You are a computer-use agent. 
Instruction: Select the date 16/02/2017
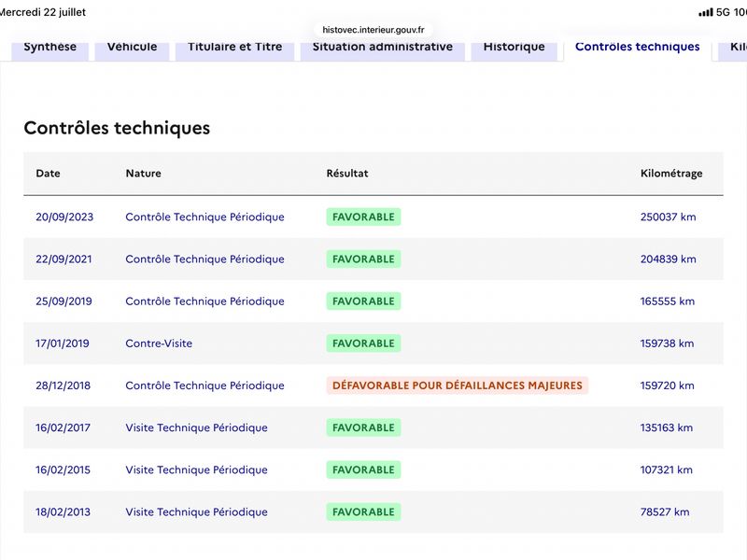63,427
